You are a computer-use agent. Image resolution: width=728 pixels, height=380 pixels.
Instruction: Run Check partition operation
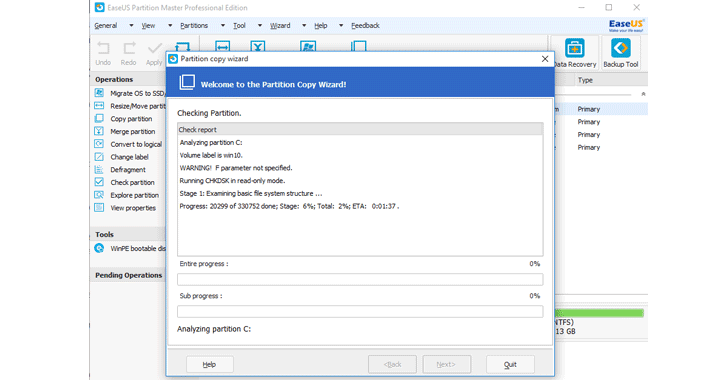(x=124, y=182)
